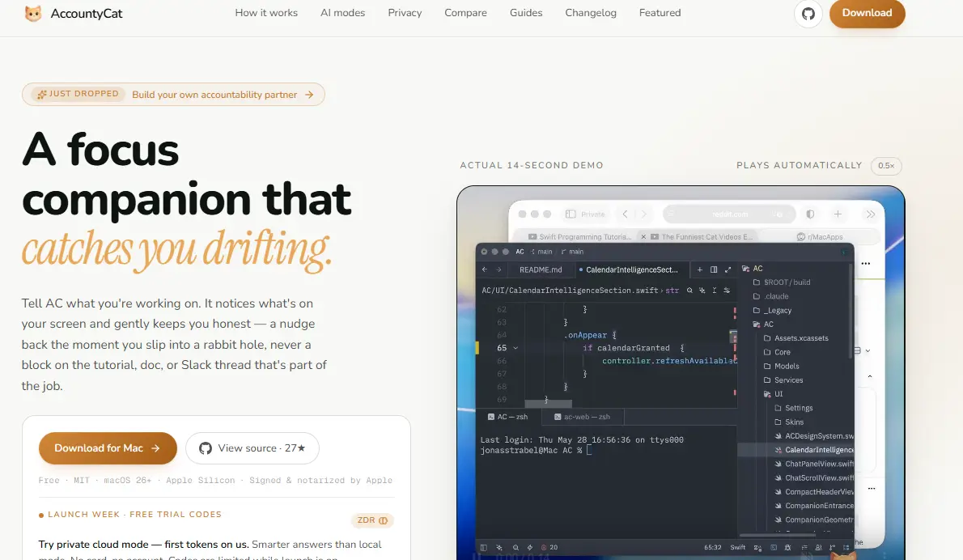Viewport: 963px width, 560px height.
Task: Open the How it works nav item
Action: click(266, 13)
